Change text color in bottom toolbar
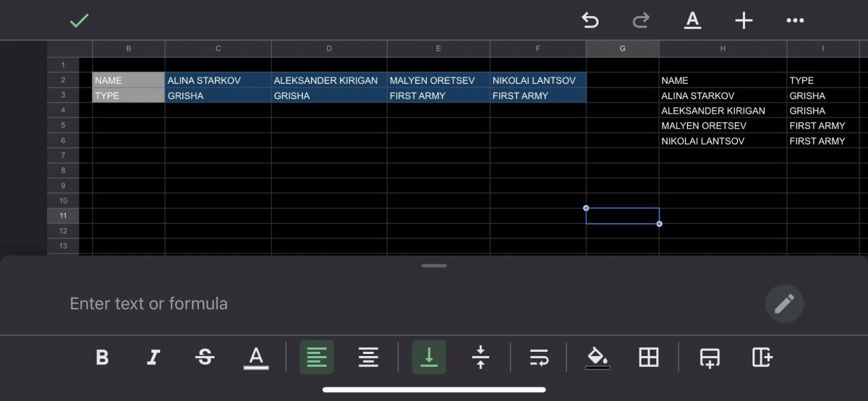The width and height of the screenshot is (868, 401). pyautogui.click(x=256, y=357)
